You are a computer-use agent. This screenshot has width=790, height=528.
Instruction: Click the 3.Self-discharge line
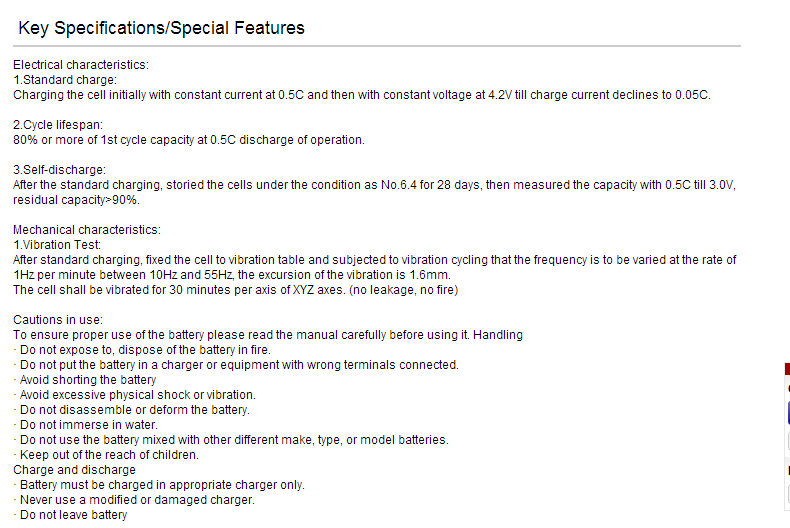point(59,170)
